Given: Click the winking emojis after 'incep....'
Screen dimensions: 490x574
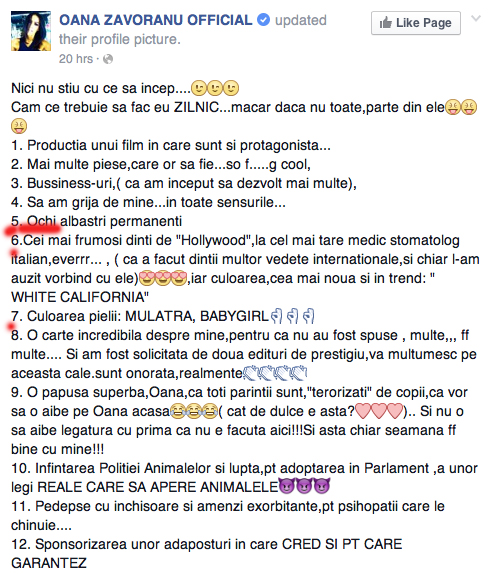Looking at the screenshot, I should pyautogui.click(x=215, y=88).
